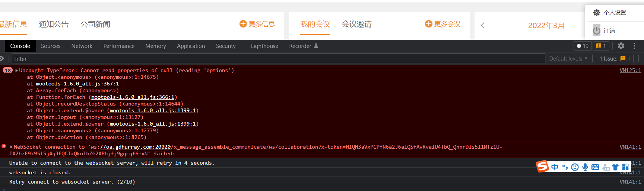The width and height of the screenshot is (644, 191).
Task: Switch to the Sources tab
Action: click(x=51, y=46)
